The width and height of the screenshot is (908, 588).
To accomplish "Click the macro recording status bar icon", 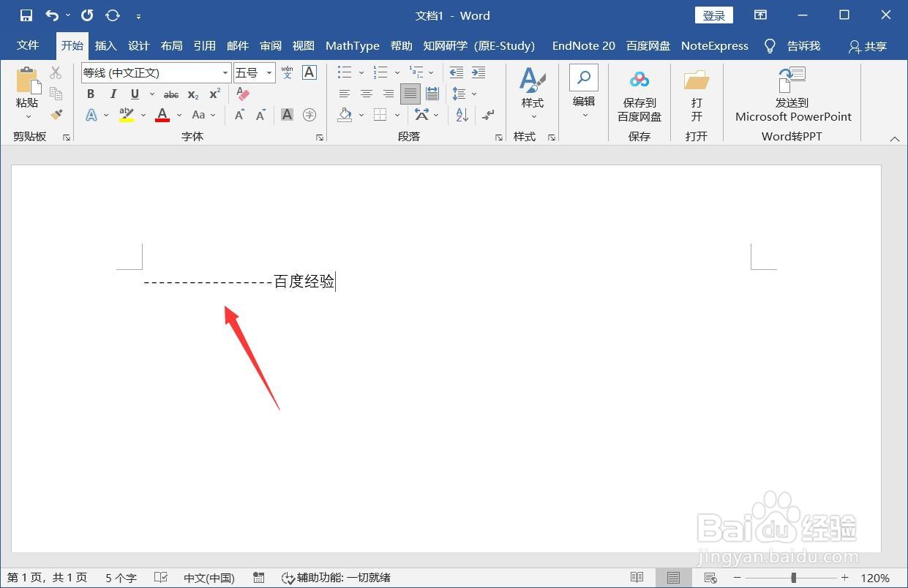I will tap(258, 578).
